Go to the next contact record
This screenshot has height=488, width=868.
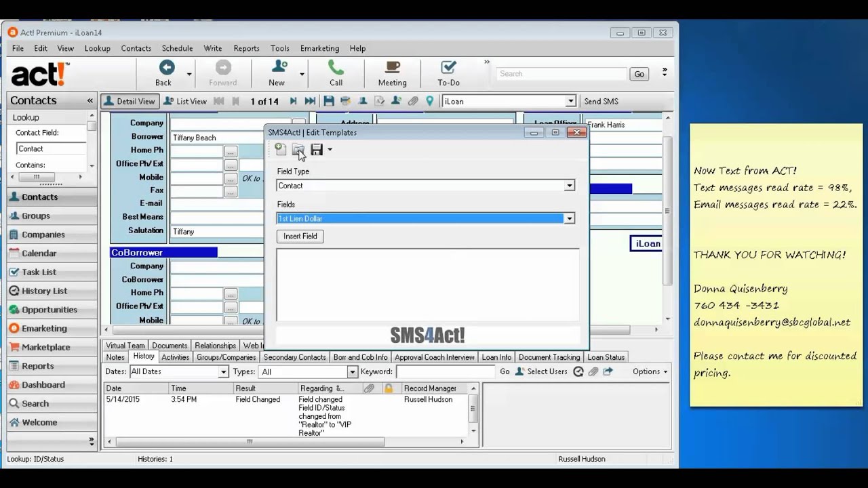[293, 101]
